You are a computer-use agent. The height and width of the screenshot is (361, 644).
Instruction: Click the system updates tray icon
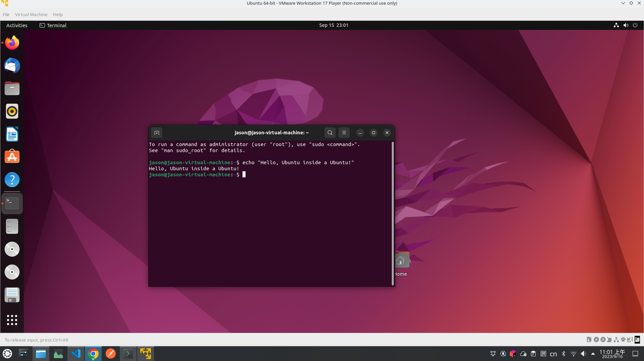[x=503, y=354]
